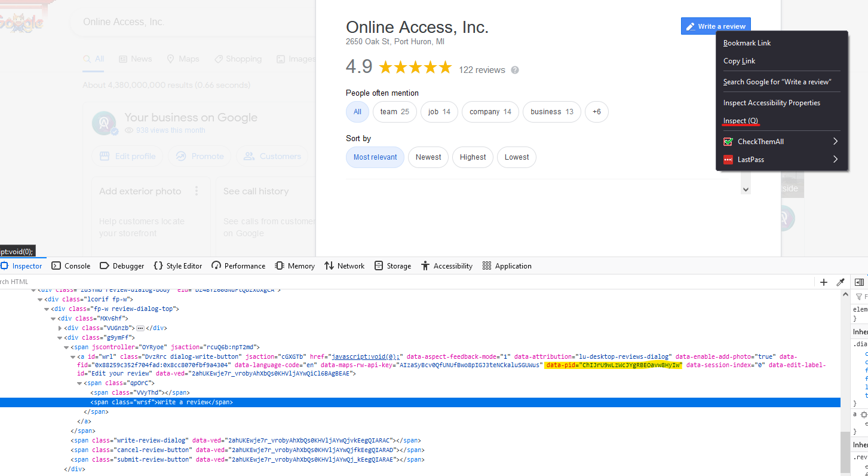Select the Newest sort option
The height and width of the screenshot is (476, 868).
coord(428,157)
